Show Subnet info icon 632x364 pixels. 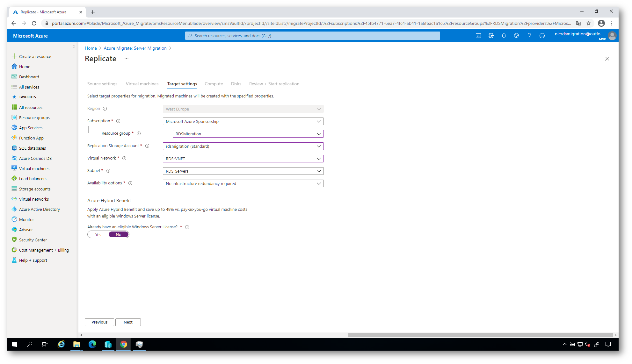(108, 171)
